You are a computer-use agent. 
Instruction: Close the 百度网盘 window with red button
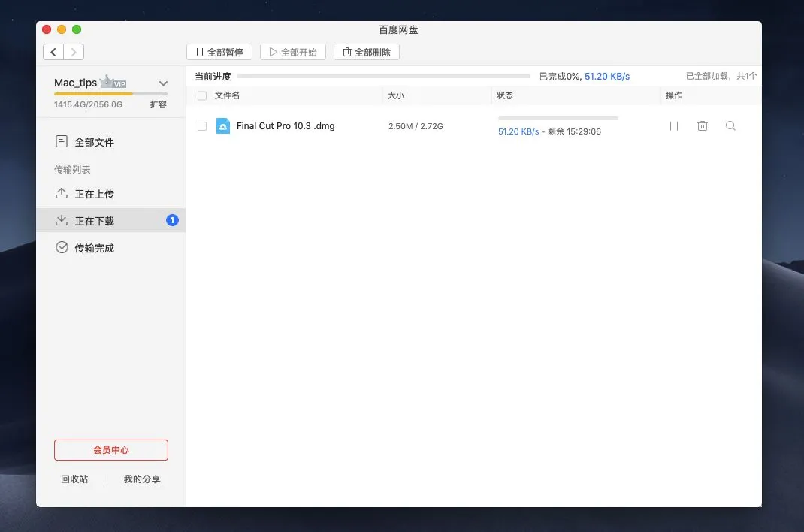point(47,29)
